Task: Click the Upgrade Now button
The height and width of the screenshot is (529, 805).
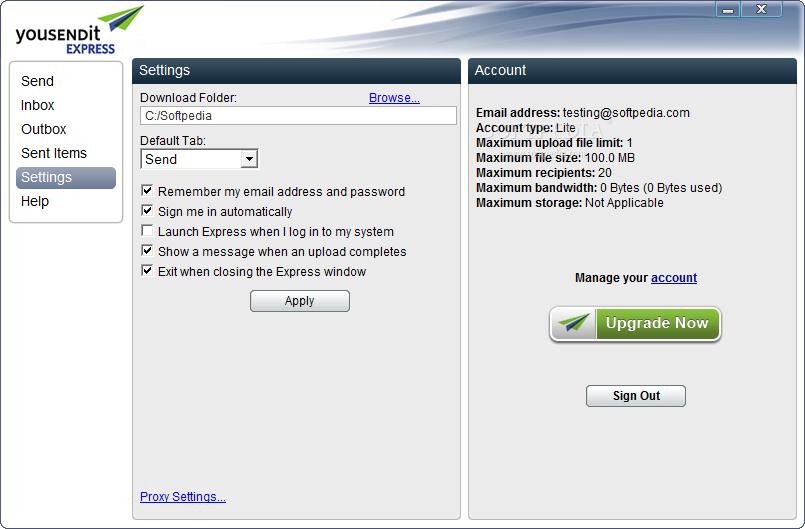Action: (x=636, y=324)
